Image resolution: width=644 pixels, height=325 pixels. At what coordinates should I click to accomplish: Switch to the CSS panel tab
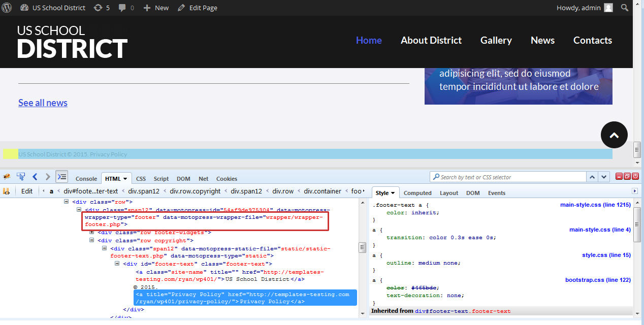click(141, 179)
